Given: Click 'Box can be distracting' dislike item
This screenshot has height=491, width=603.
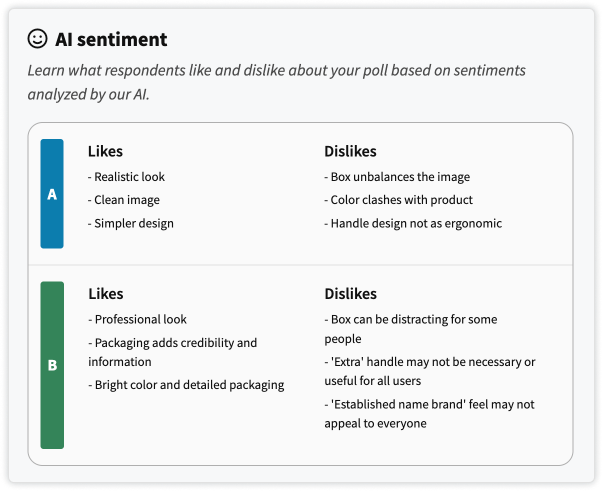Looking at the screenshot, I should click(411, 330).
